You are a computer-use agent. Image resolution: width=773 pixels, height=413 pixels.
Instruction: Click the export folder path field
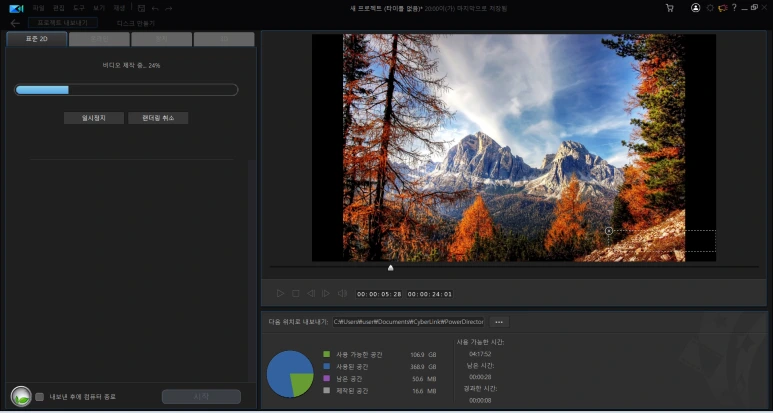pos(409,322)
